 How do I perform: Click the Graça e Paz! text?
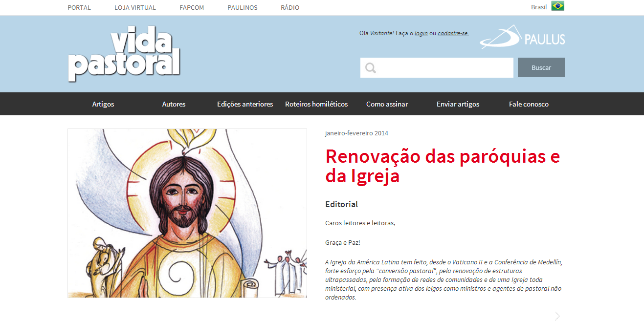pos(342,242)
